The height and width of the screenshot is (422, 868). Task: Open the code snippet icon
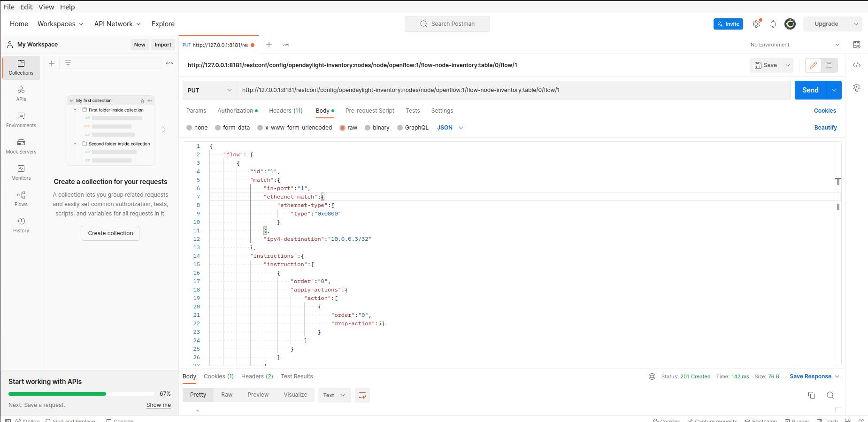click(x=857, y=65)
